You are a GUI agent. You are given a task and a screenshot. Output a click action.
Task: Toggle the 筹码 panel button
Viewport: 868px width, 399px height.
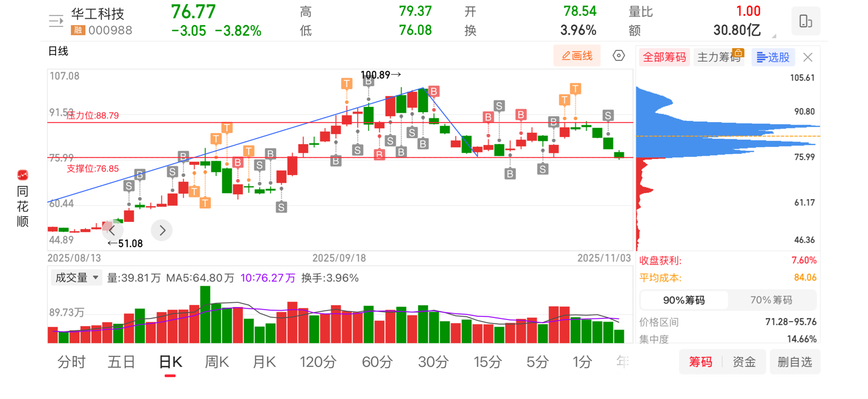point(701,362)
